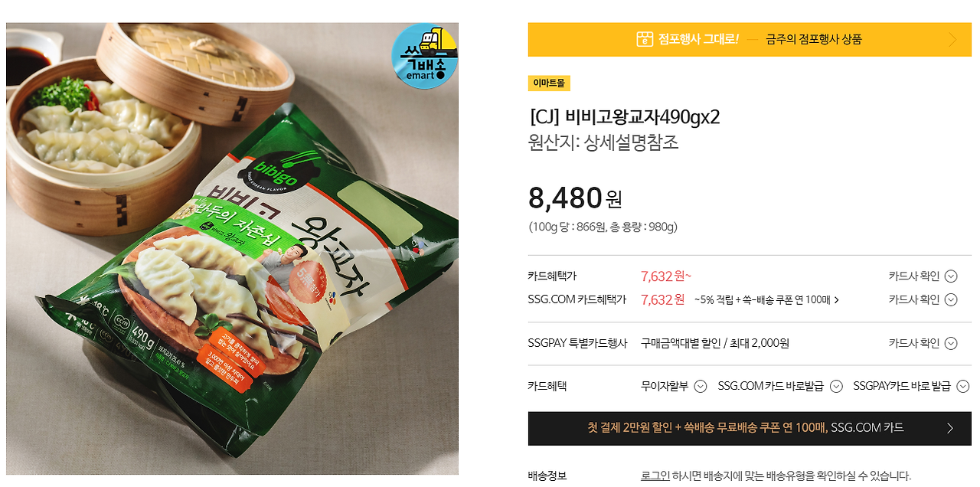This screenshot has width=980, height=487.
Task: Click the 로그인 link in delivery info
Action: [655, 476]
